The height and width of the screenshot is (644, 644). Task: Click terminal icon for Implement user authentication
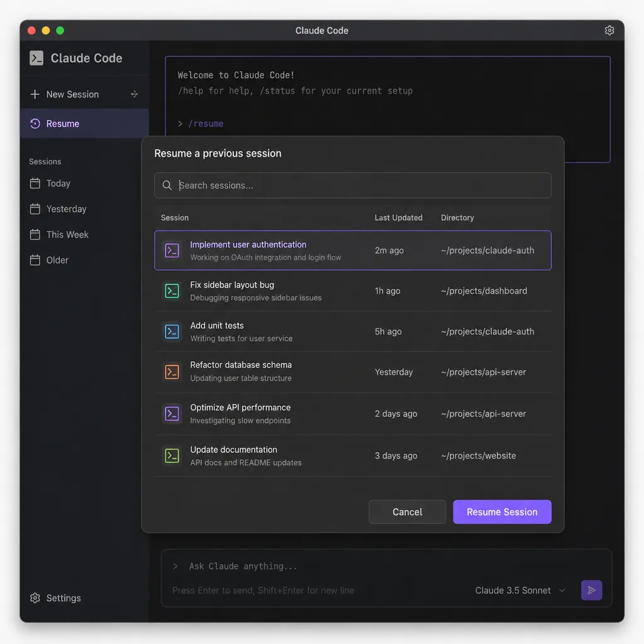[x=172, y=250]
